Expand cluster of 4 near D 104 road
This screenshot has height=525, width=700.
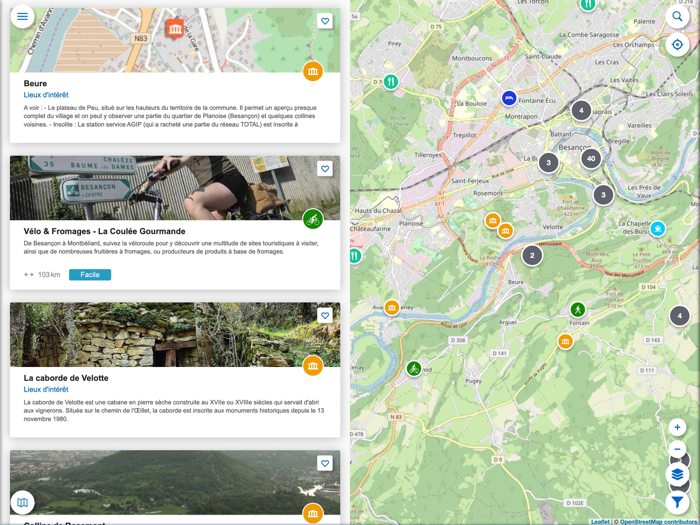click(x=679, y=316)
